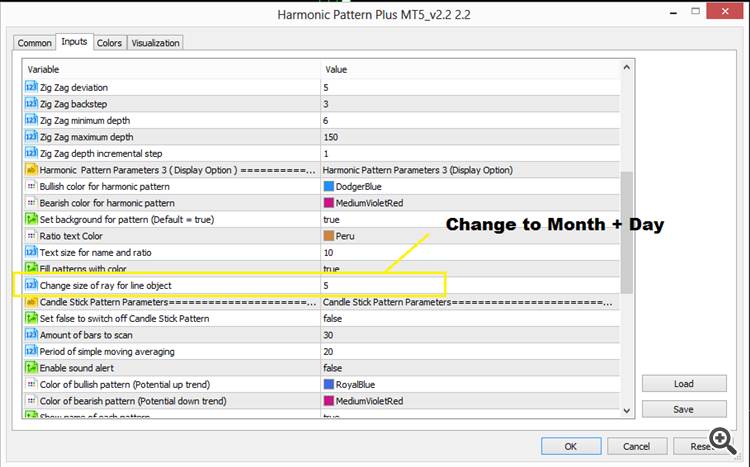
Task: Click the string icon beside Harmonic Pattern Parameters 3
Action: [31, 170]
